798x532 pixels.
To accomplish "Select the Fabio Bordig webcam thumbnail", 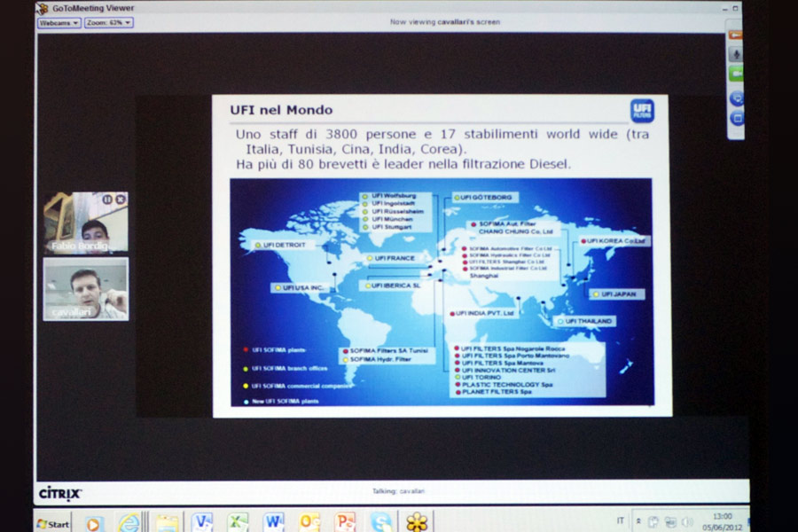I will (85, 222).
